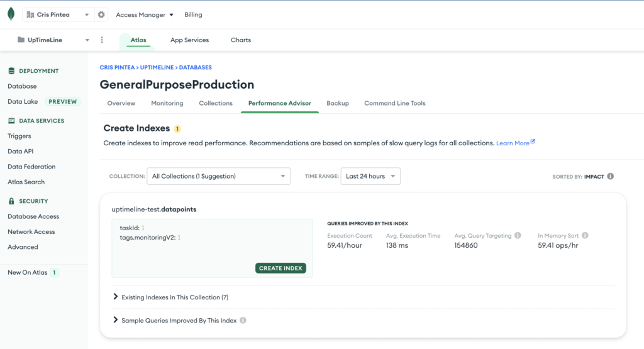This screenshot has width=644, height=349.
Task: Click the Data Services monitor icon
Action: coord(11,121)
